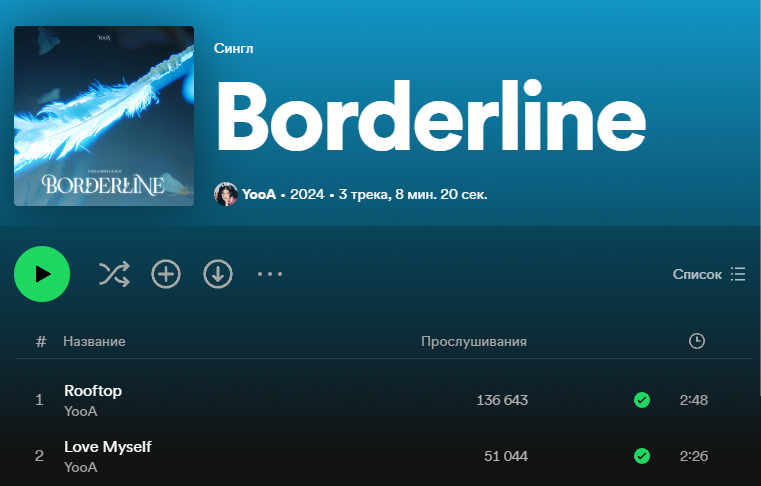Open the three-dots more options menu
Viewport: 761px width, 486px height.
click(x=270, y=274)
